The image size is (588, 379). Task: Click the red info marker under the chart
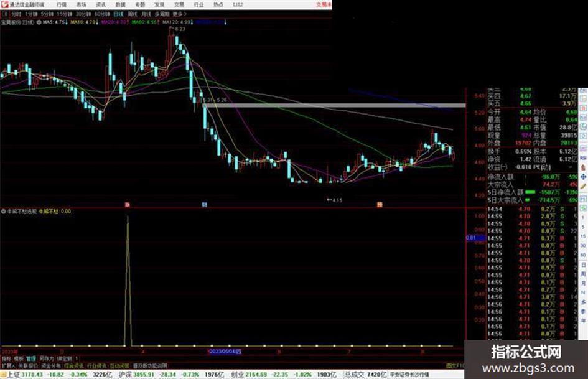pyautogui.click(x=127, y=205)
